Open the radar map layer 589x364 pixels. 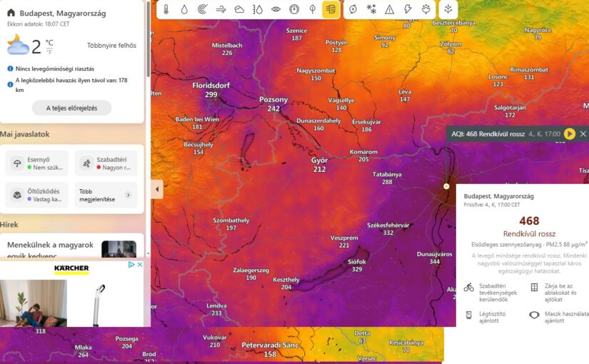click(202, 9)
